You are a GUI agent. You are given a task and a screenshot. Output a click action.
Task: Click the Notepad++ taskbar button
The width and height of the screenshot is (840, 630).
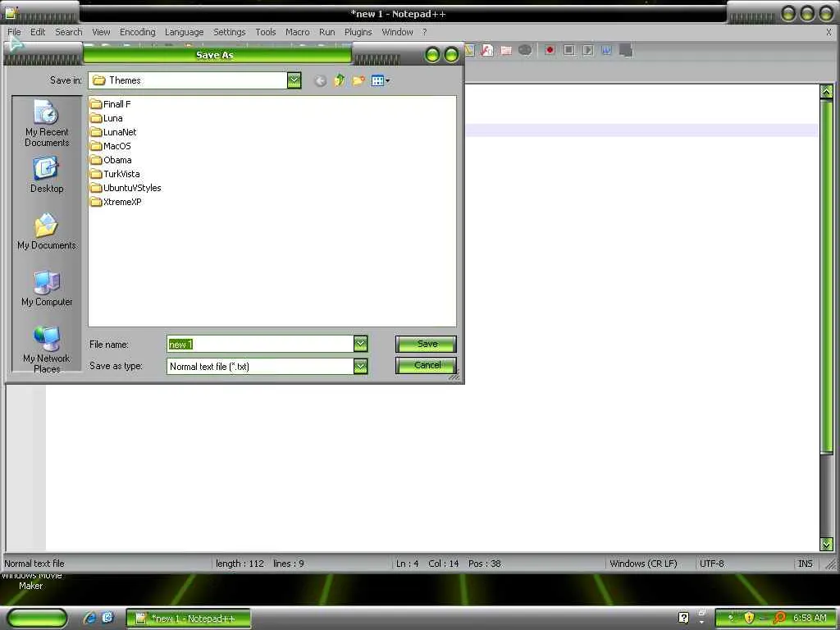click(x=189, y=619)
